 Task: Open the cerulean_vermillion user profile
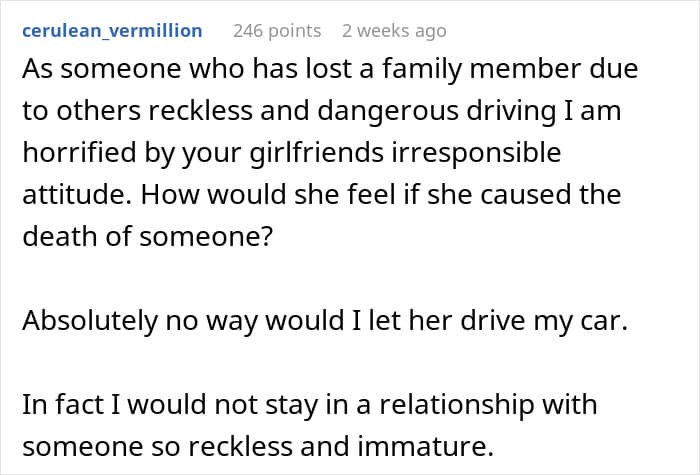tap(112, 31)
